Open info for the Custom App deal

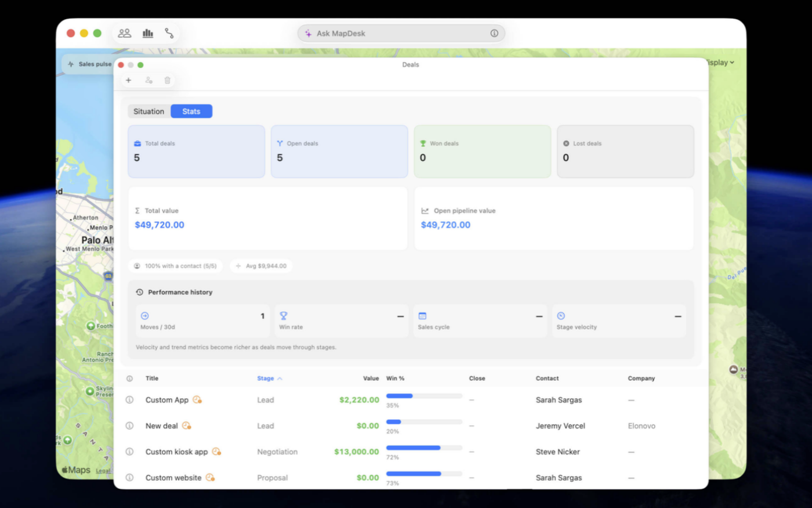[x=130, y=400]
